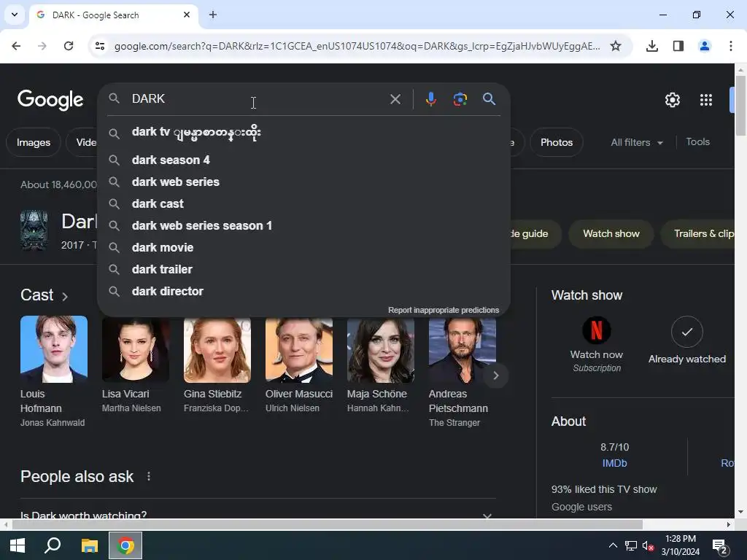747x560 pixels.
Task: Open the search Tools
Action: (697, 142)
